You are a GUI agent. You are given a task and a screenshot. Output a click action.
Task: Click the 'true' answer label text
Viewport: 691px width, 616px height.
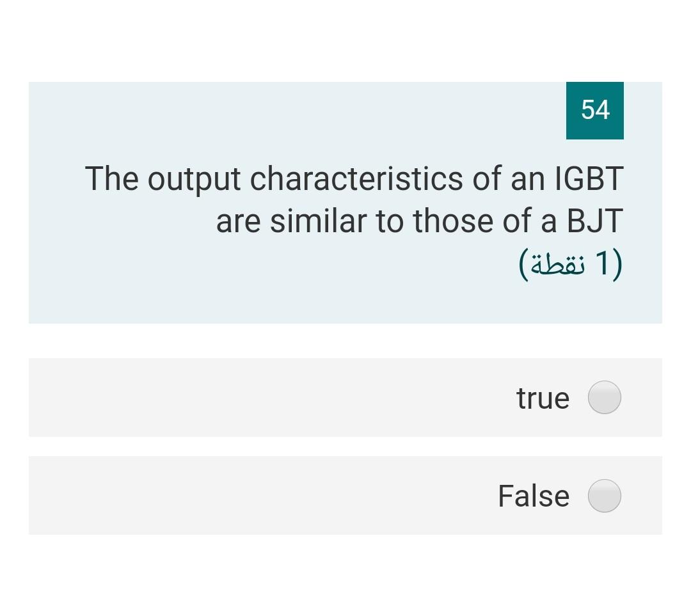pos(543,398)
